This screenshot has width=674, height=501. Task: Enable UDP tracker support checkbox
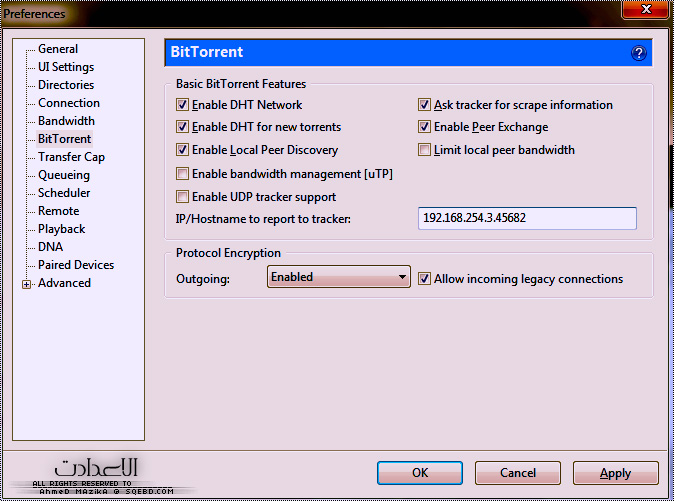(182, 197)
